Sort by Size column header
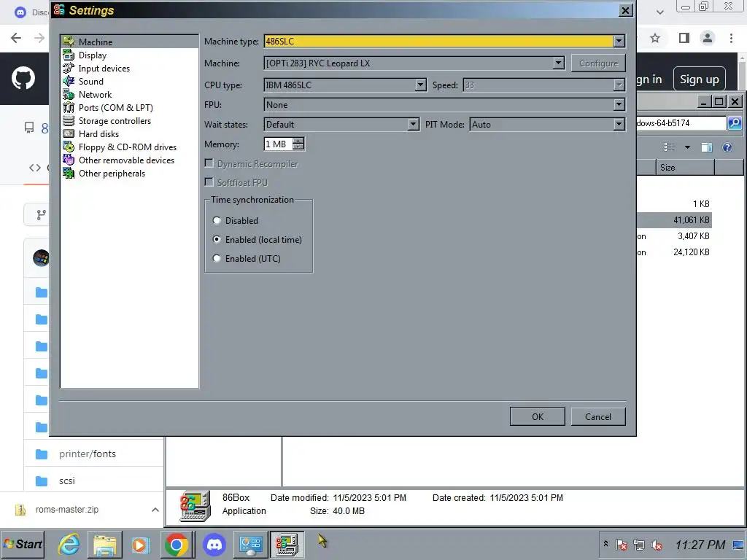 click(685, 168)
